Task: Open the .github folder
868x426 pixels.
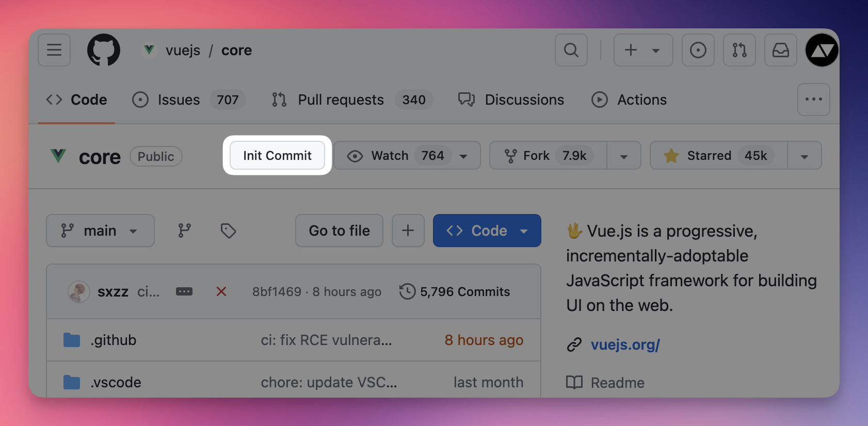Action: tap(114, 340)
